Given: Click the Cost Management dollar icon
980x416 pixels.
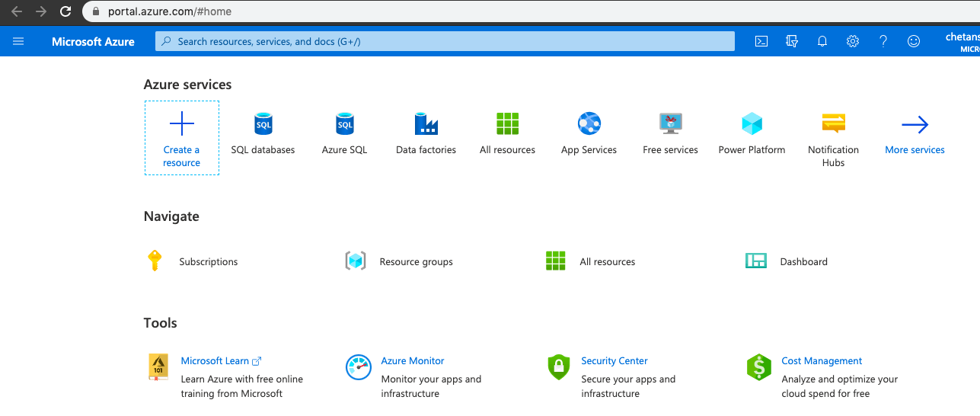Looking at the screenshot, I should 759,367.
